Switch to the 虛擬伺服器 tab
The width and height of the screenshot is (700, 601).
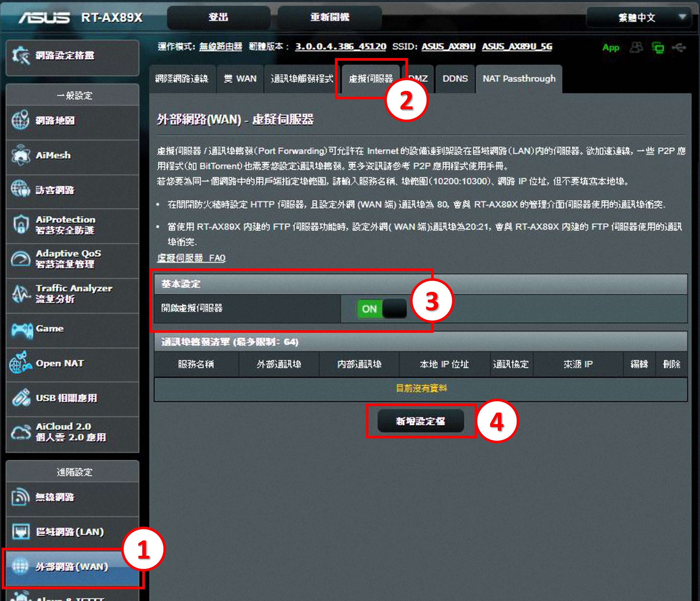pos(370,79)
